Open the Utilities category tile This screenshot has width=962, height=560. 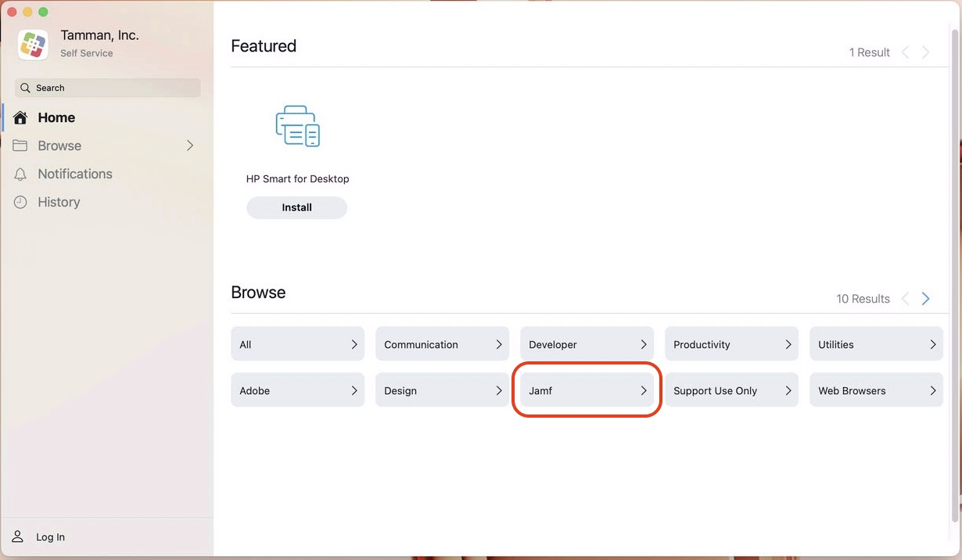877,344
